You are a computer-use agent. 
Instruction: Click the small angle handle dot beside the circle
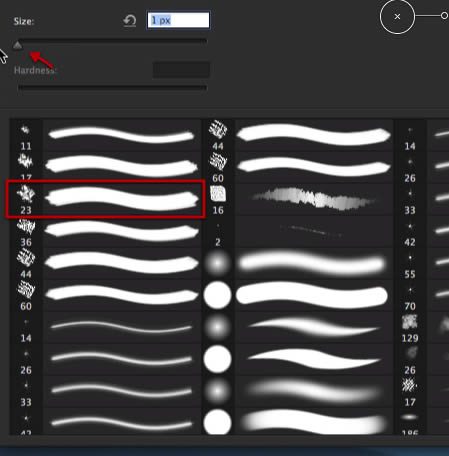pyautogui.click(x=444, y=16)
